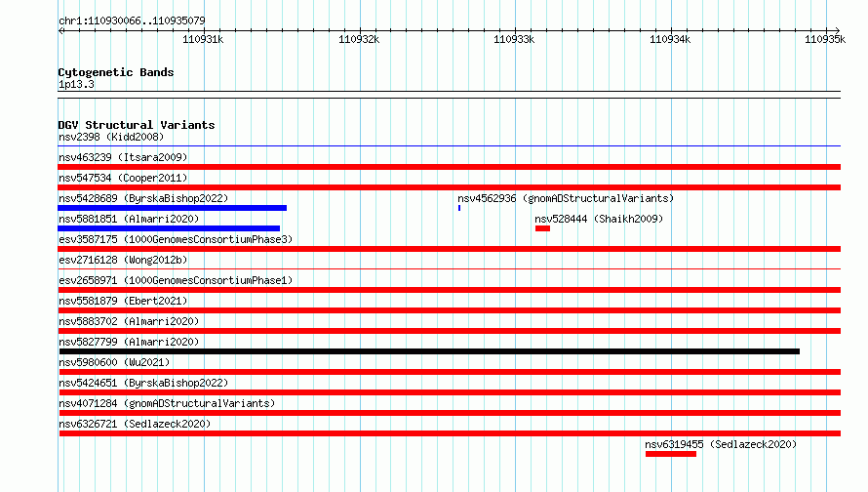Select the nsv5883702 (Almarri2020) label
Screen dimensions: 868x492
(x=129, y=321)
